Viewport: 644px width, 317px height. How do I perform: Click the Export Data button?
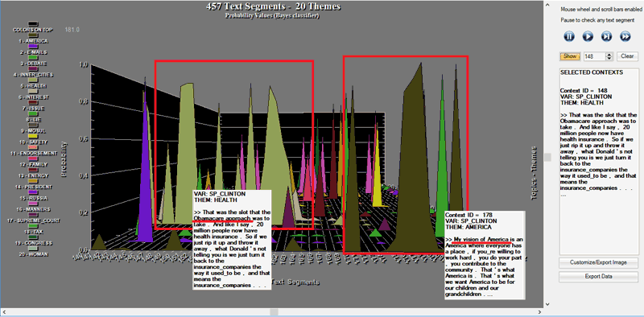click(x=598, y=277)
